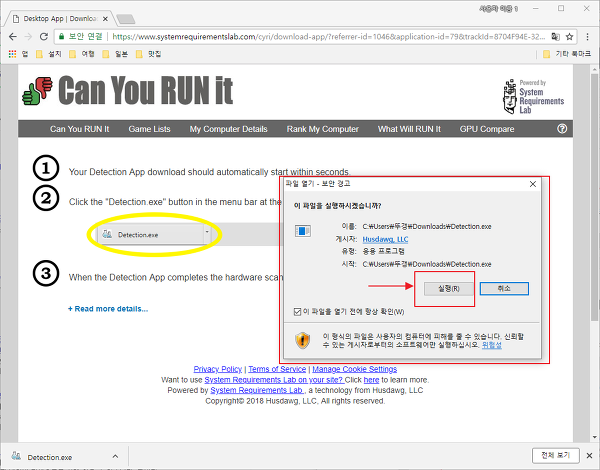Click the 'here' link to learn more
This screenshot has height=470, width=600.
click(x=371, y=380)
